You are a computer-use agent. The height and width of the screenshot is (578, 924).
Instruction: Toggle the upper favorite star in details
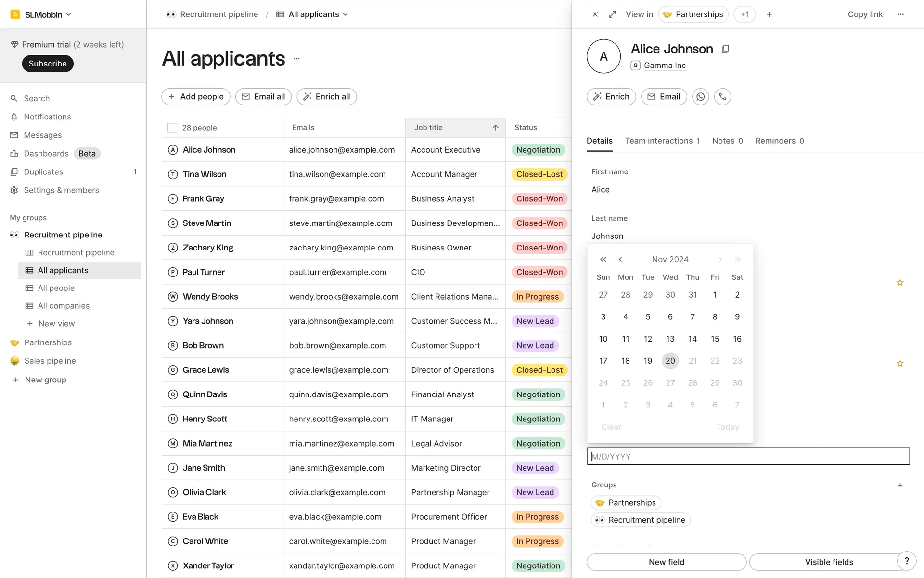point(900,283)
